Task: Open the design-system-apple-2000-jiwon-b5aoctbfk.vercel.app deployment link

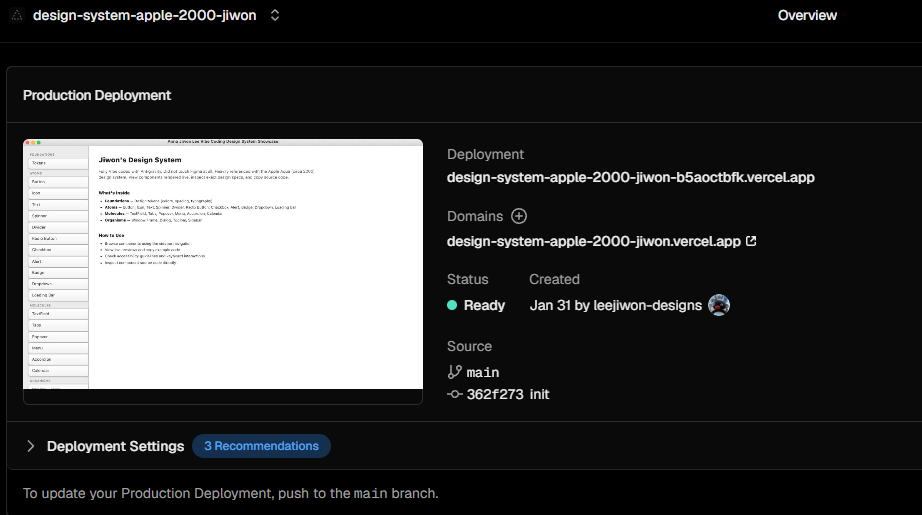Action: coord(630,177)
